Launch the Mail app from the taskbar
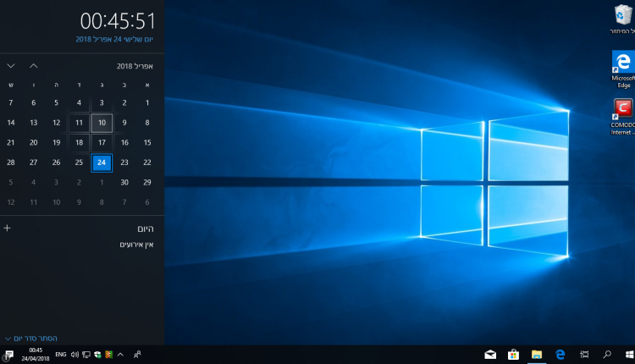635x364 pixels. pos(490,355)
